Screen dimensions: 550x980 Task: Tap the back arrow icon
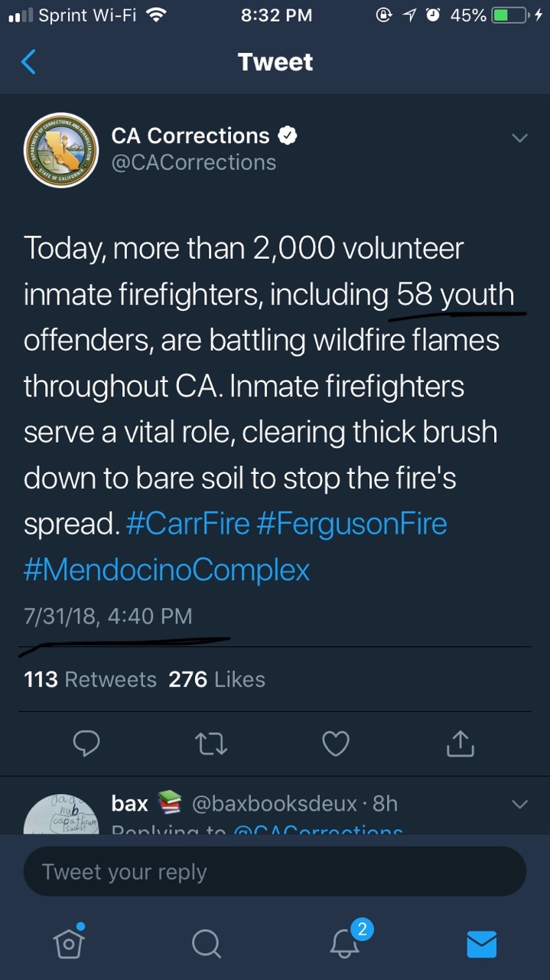28,61
